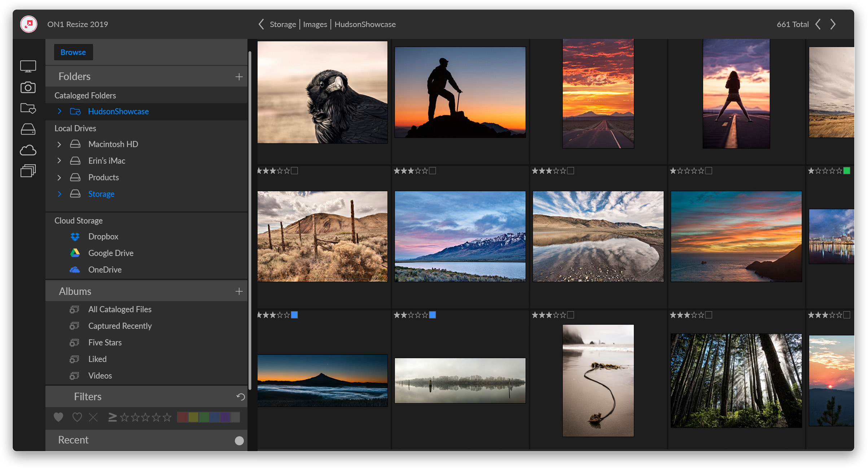This screenshot has width=868, height=468.
Task: Open the desktop monitor source icon
Action: [28, 66]
